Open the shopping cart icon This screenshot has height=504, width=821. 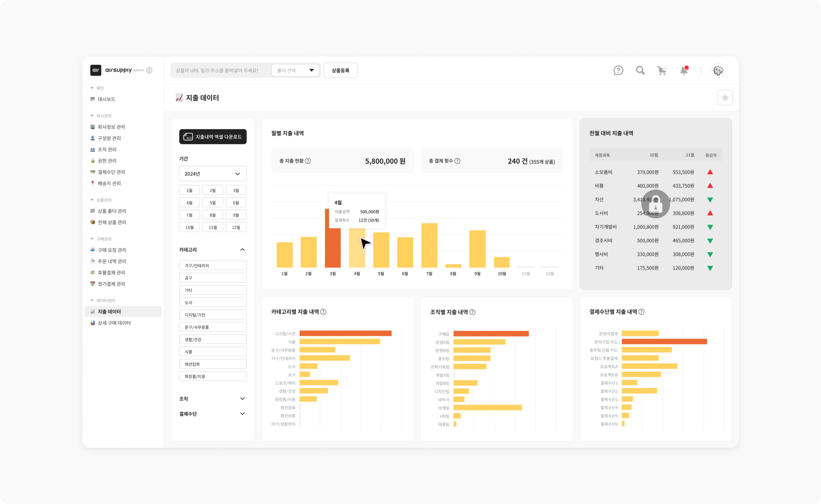pos(662,71)
